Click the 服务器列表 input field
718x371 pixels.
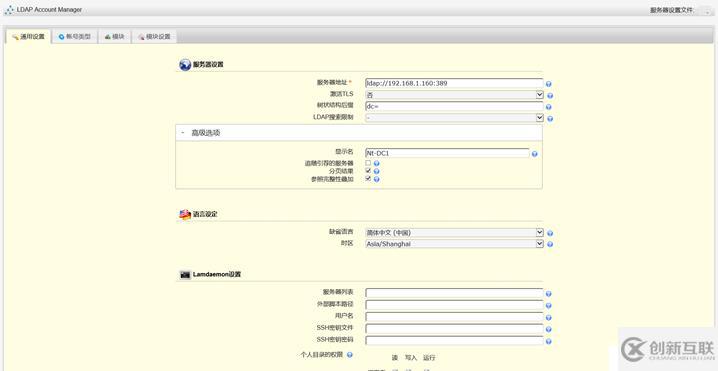[454, 293]
